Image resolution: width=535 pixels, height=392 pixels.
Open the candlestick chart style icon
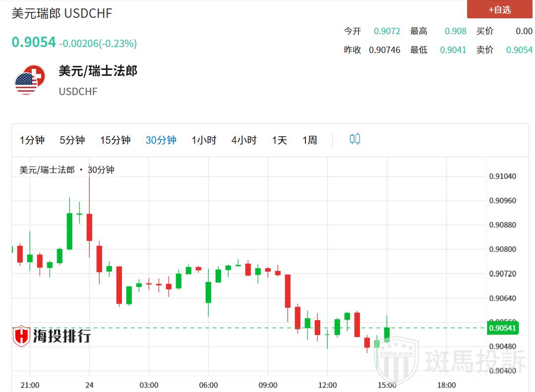tap(355, 139)
